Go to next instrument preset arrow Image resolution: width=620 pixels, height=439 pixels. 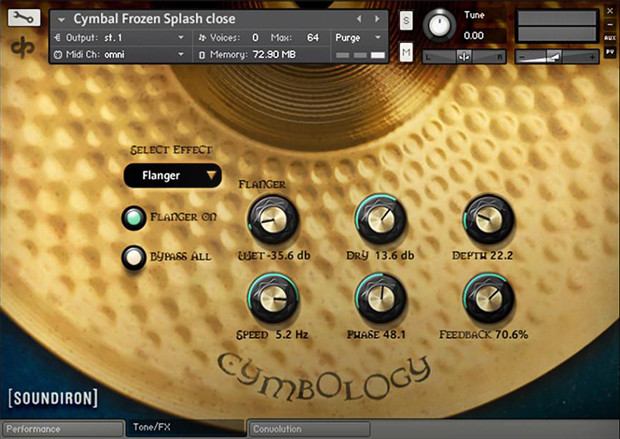[x=377, y=19]
